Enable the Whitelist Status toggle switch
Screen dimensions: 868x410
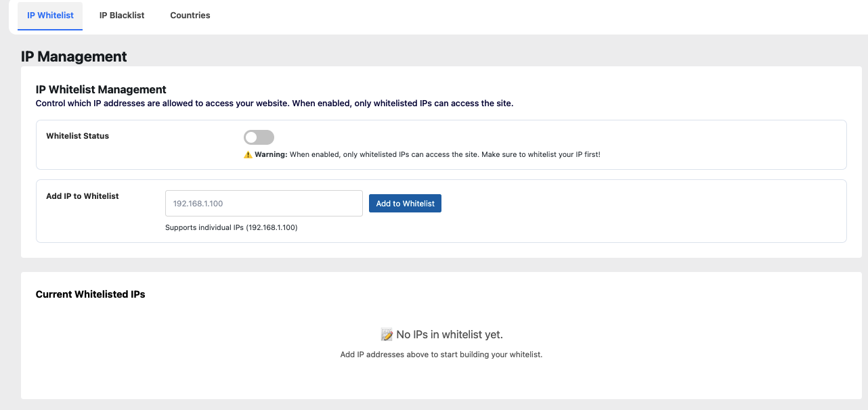pos(259,137)
